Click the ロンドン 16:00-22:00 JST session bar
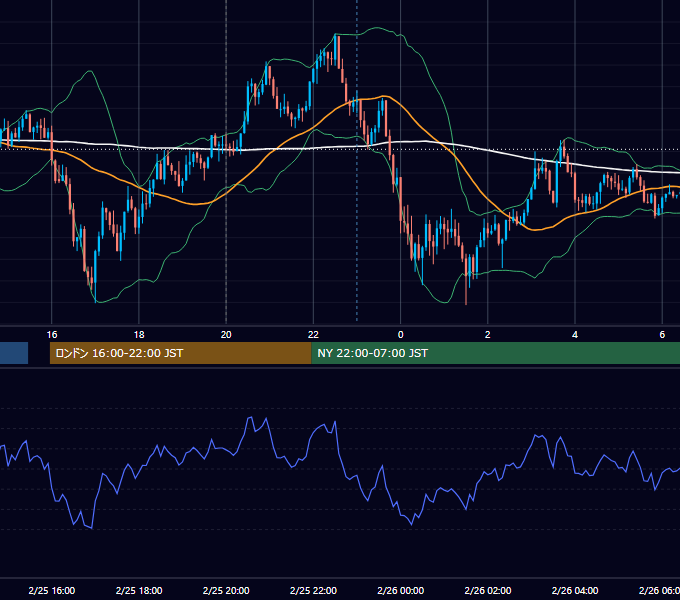Image resolution: width=680 pixels, height=600 pixels. coord(180,353)
